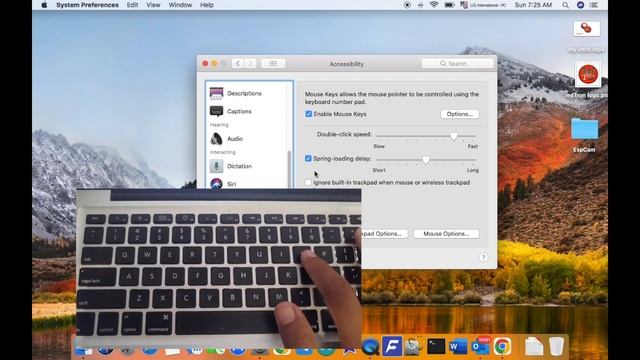Open the Notification Center icon
640x360 pixels.
(x=594, y=5)
